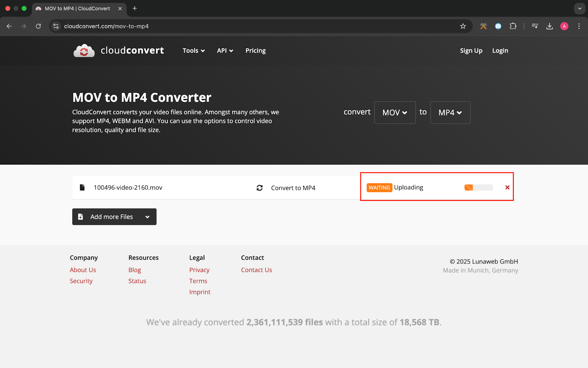Bookmark page using the star icon

pos(463,26)
